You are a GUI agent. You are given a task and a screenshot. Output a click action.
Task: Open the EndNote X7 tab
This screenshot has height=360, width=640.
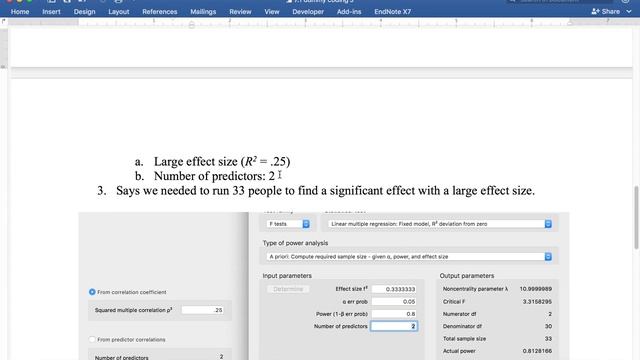[x=392, y=12]
